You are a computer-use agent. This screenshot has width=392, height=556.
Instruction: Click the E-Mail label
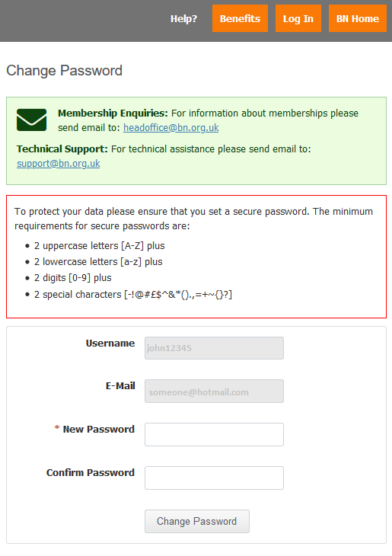click(120, 386)
